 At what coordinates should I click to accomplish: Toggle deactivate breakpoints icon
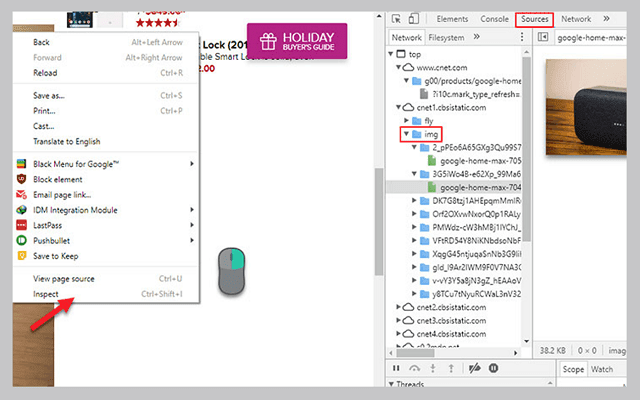point(474,369)
